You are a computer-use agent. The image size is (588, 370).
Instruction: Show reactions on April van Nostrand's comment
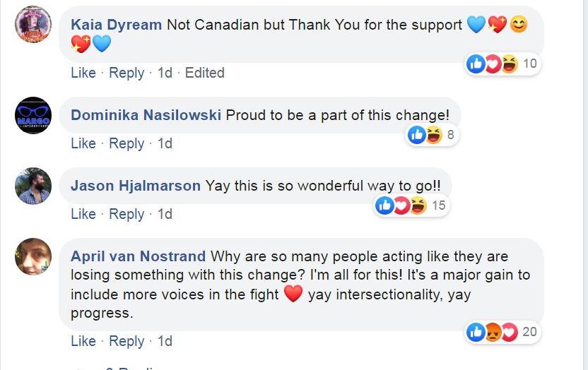501,333
